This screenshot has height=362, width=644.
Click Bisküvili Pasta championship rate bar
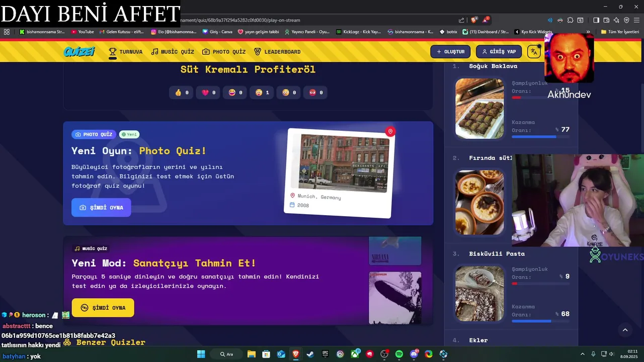541,284
